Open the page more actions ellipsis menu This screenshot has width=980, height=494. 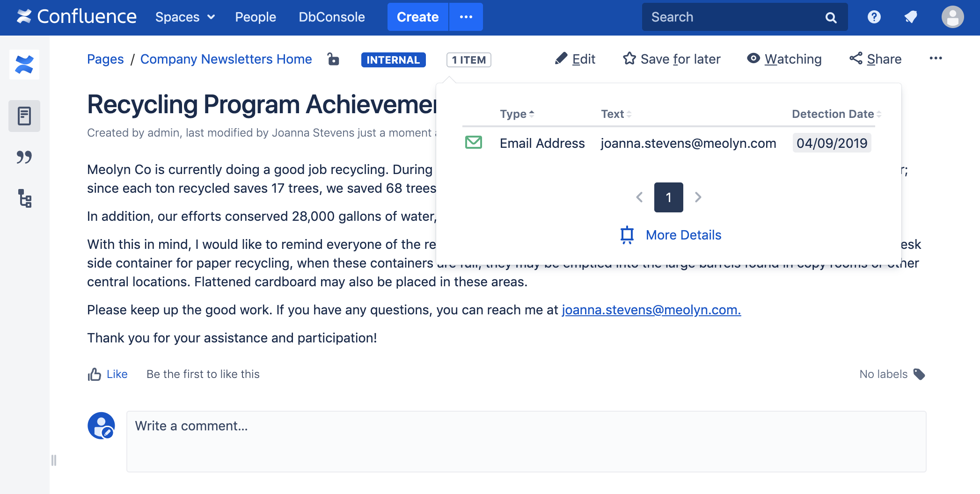936,58
